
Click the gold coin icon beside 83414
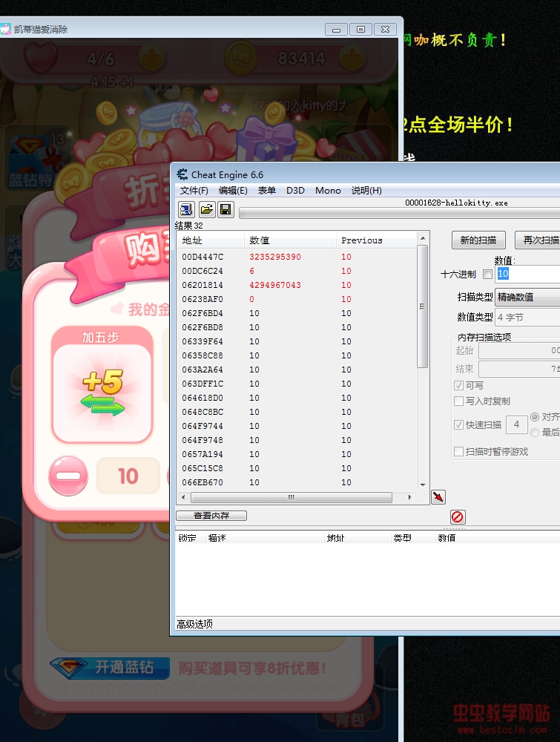pos(240,58)
